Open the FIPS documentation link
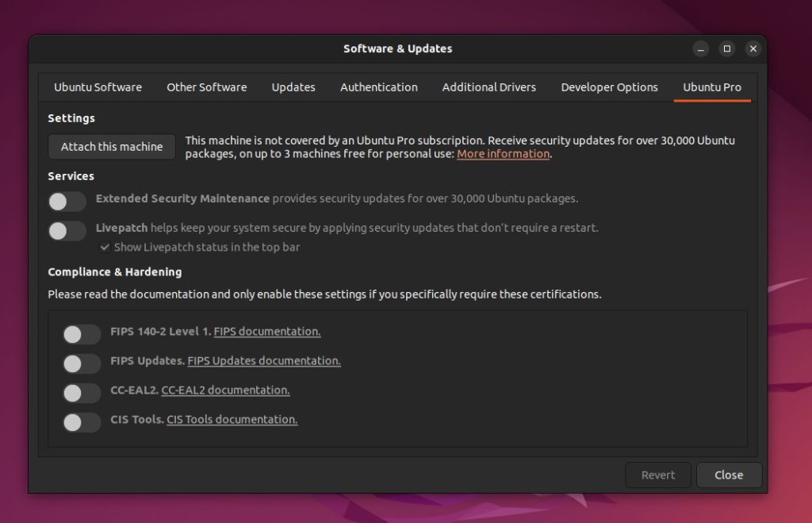 coord(267,332)
